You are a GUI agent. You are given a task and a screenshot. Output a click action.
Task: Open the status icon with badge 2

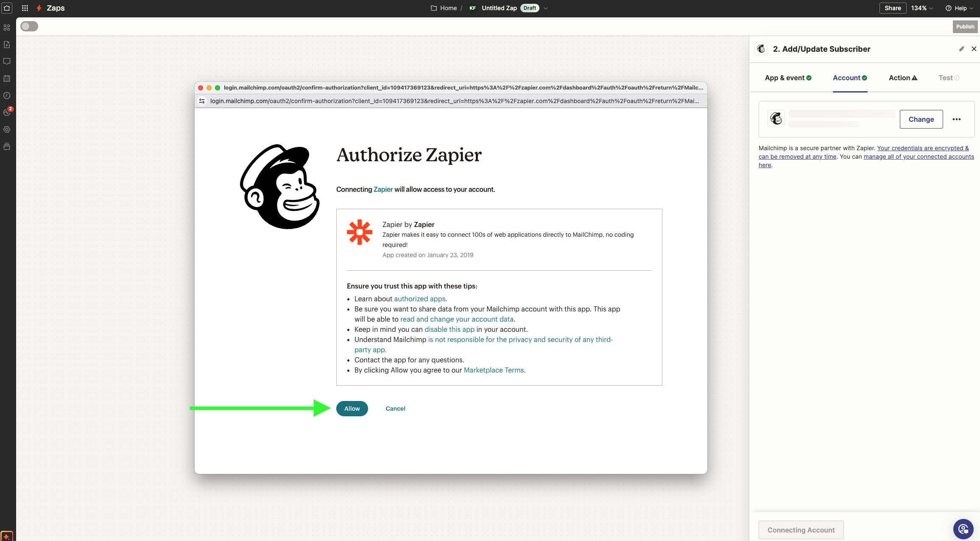pos(7,112)
